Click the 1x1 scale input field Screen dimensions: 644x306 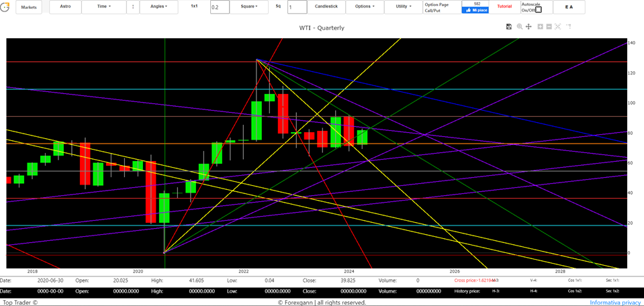pos(219,7)
